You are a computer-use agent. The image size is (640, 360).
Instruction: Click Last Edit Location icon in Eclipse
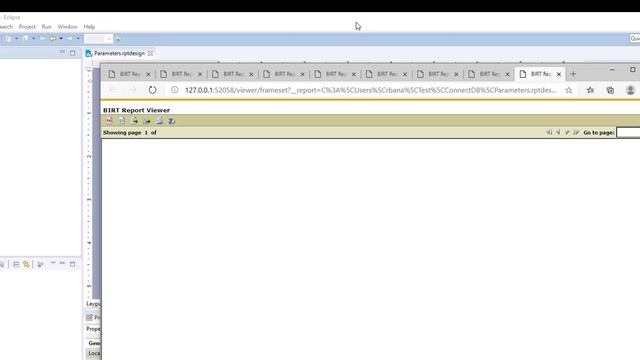point(42,38)
